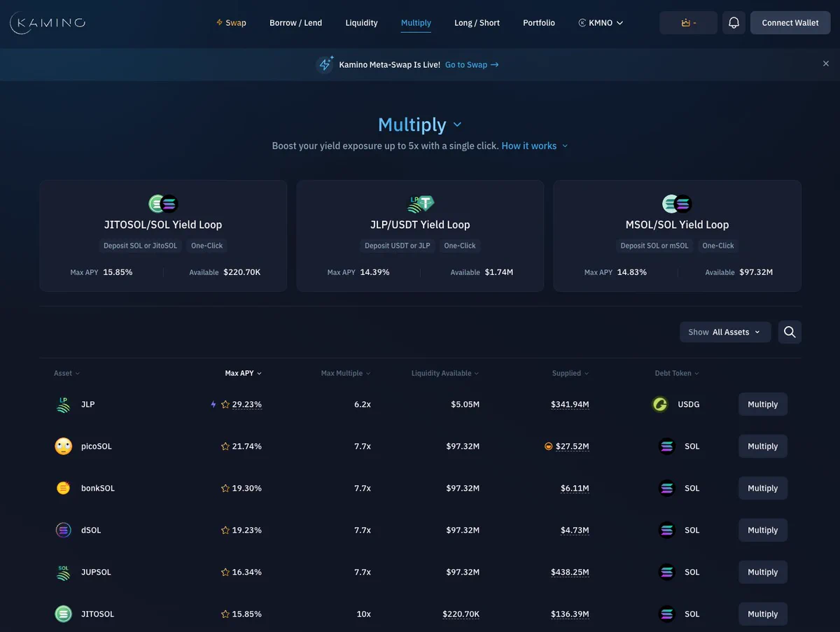Open the Borrow / Lend tab
The height and width of the screenshot is (632, 840).
pos(295,23)
